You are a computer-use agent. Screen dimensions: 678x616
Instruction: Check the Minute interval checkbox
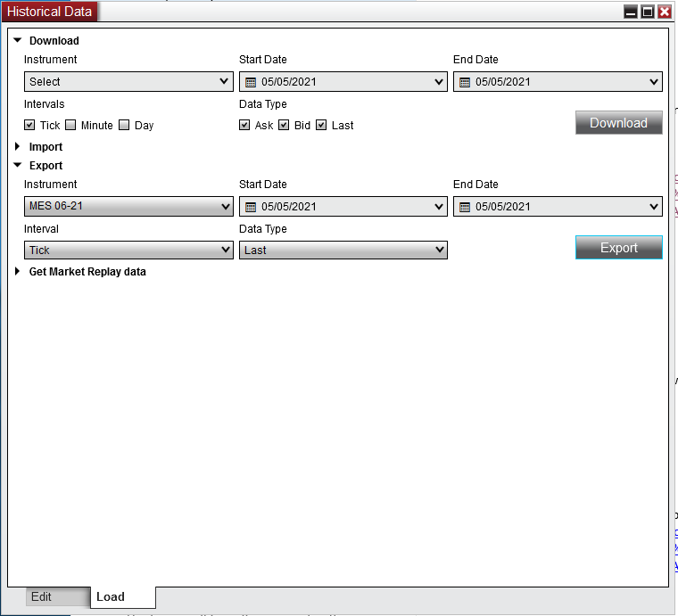[x=70, y=126]
